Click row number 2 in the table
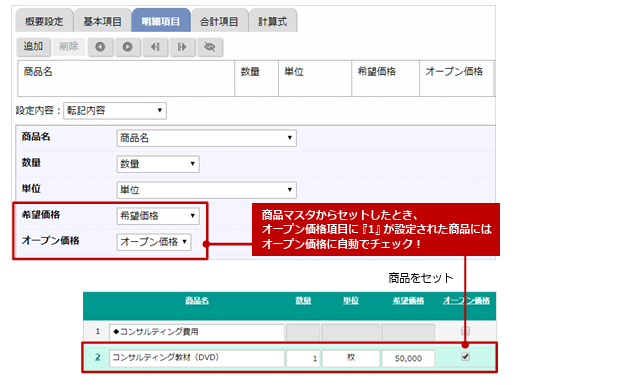 [98, 357]
